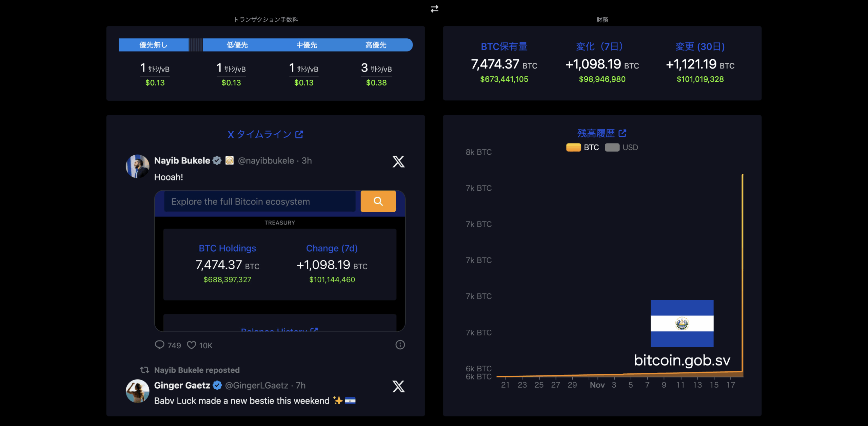Open the X タイムライン heading link
868x426 pixels.
[x=259, y=135]
